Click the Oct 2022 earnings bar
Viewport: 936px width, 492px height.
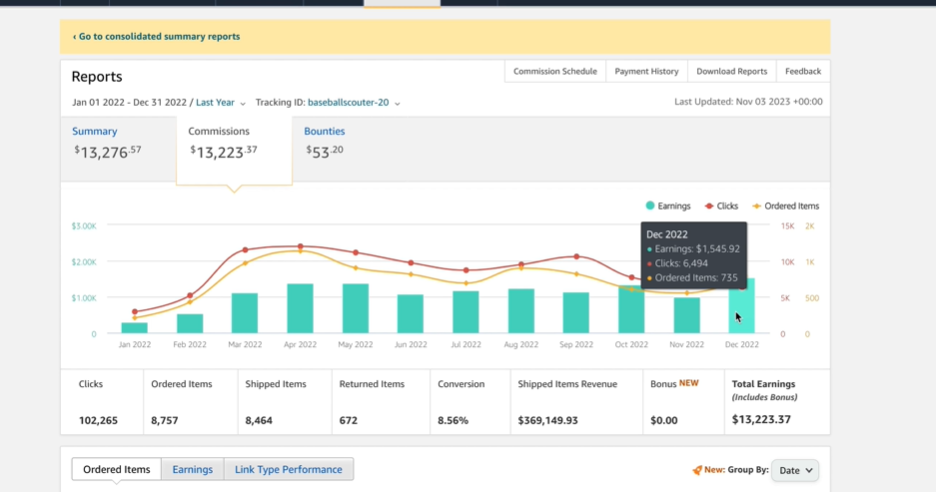coord(632,310)
